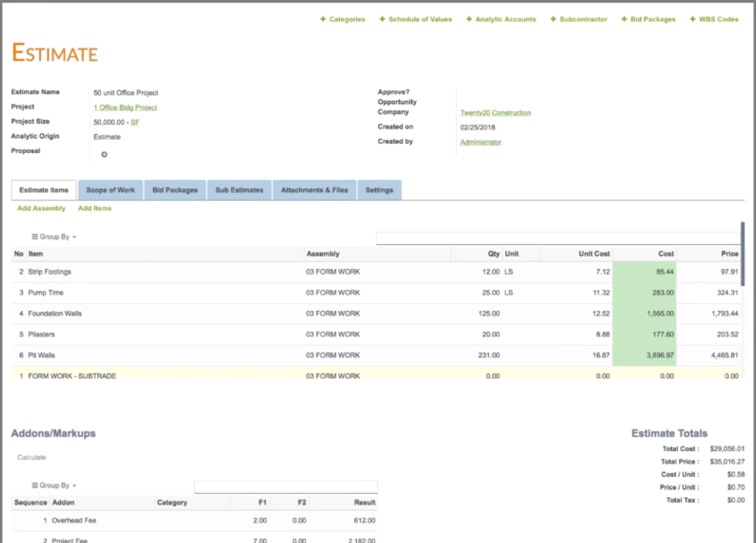Click the Total Price value $35,016.27
756x543 pixels.
pos(727,461)
